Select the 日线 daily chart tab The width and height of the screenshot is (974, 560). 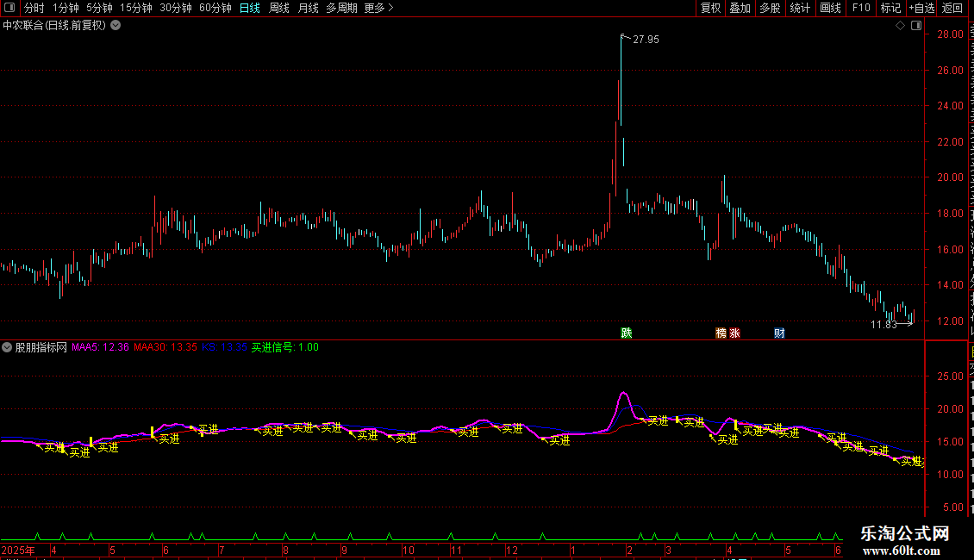tap(250, 8)
